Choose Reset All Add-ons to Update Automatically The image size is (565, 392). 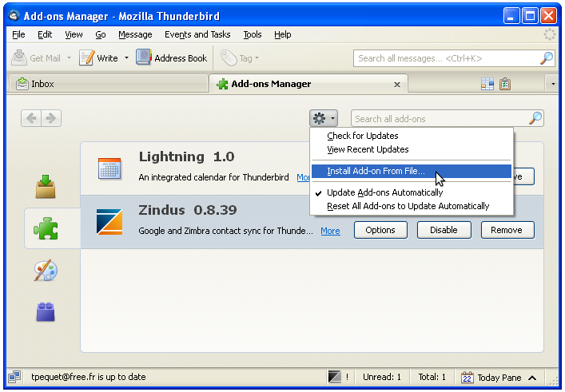(x=412, y=206)
